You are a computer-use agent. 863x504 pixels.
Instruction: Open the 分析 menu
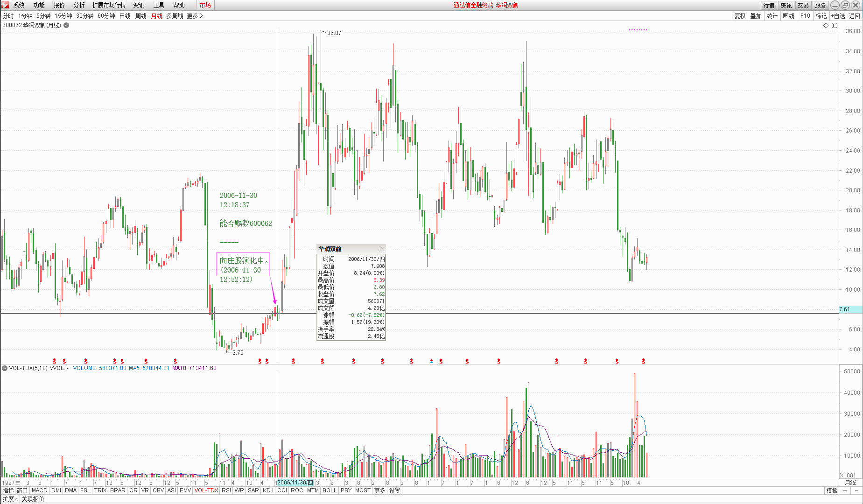(79, 5)
